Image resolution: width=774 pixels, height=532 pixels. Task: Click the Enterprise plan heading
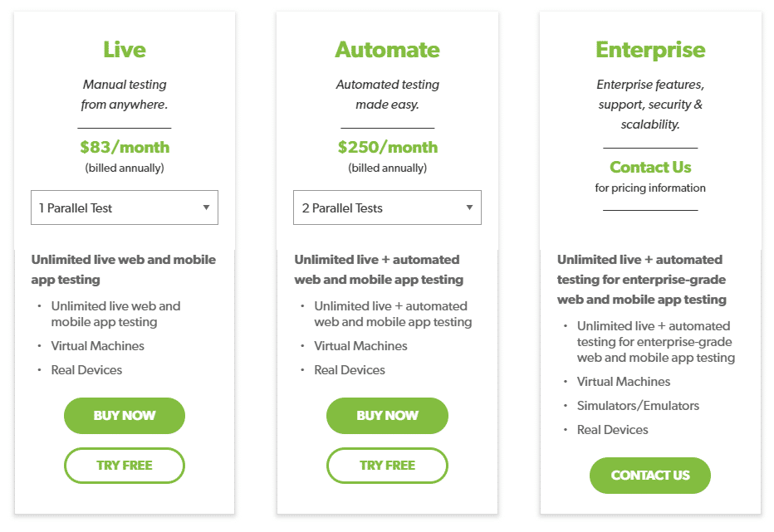click(650, 49)
